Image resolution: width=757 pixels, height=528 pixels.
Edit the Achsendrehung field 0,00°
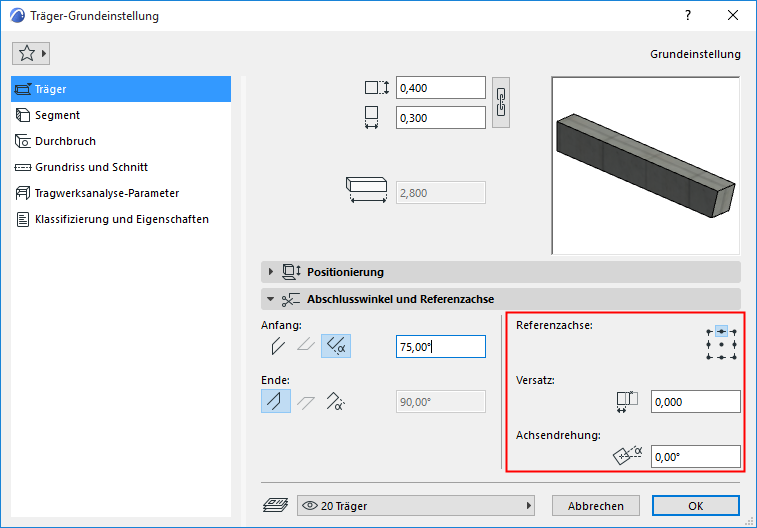(695, 457)
